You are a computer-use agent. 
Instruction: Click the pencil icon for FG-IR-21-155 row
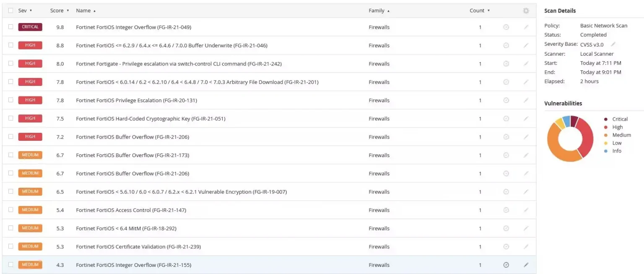coord(526,265)
